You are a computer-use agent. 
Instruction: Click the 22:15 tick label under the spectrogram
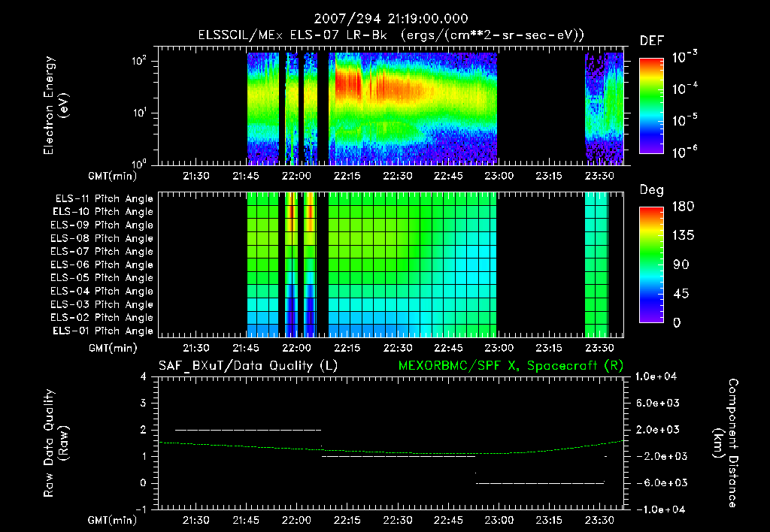[347, 176]
